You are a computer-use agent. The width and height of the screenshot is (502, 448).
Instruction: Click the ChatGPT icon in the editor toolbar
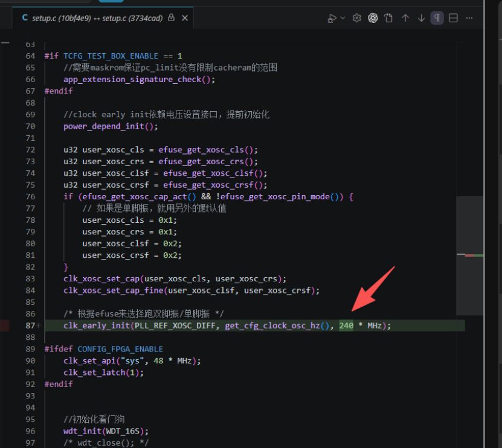click(x=373, y=18)
